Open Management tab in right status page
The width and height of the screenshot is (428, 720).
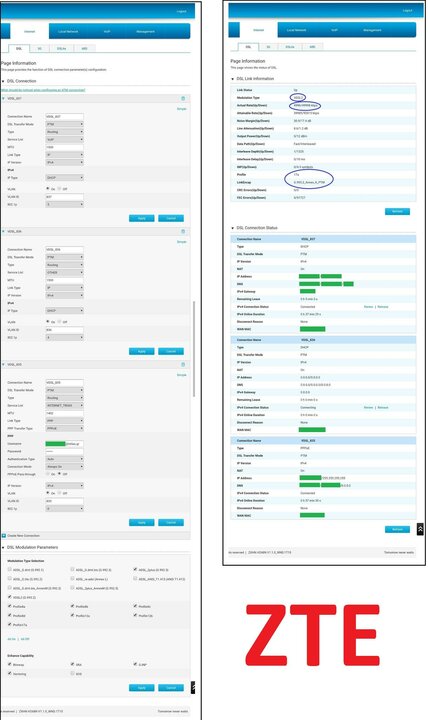point(372,30)
